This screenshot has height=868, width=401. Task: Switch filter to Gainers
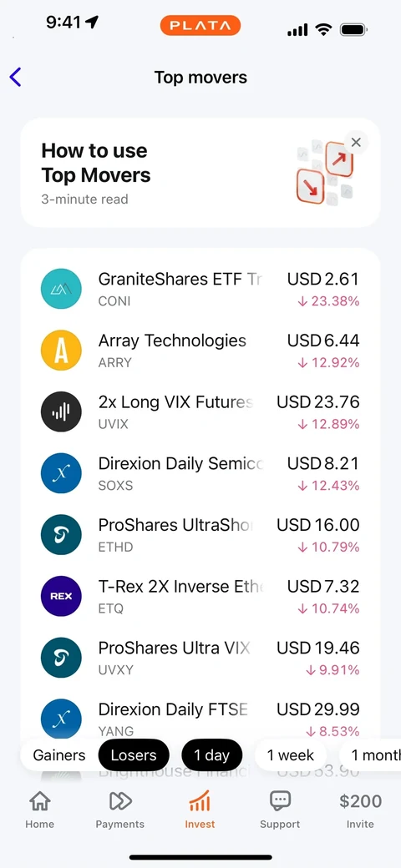[59, 755]
